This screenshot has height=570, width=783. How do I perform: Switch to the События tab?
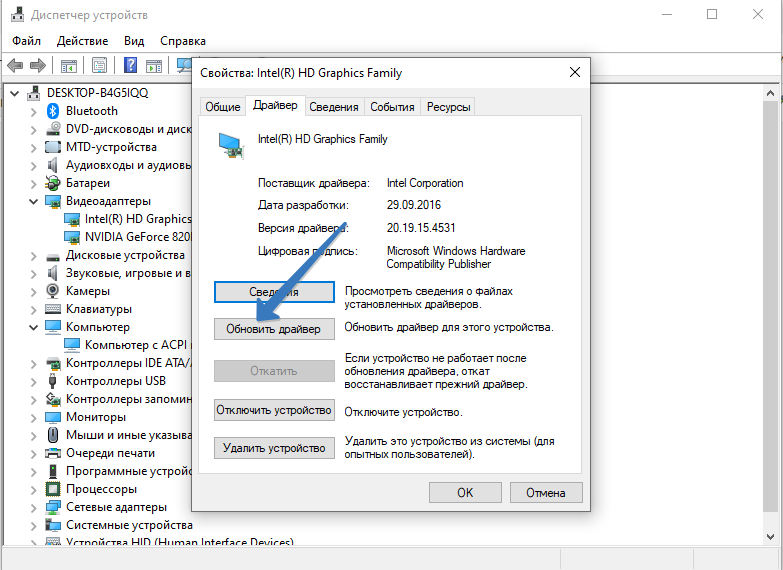[392, 107]
